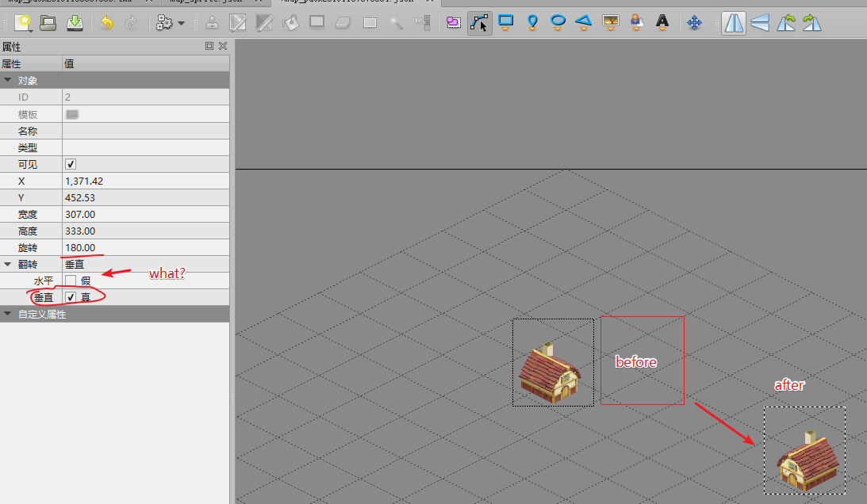Image resolution: width=867 pixels, height=504 pixels.
Task: Open the command dropdown arrow beside the gears
Action: click(x=181, y=23)
